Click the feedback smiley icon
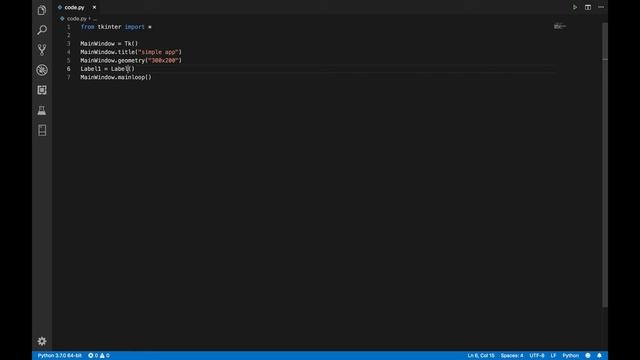The width and height of the screenshot is (640, 360). pyautogui.click(x=588, y=356)
